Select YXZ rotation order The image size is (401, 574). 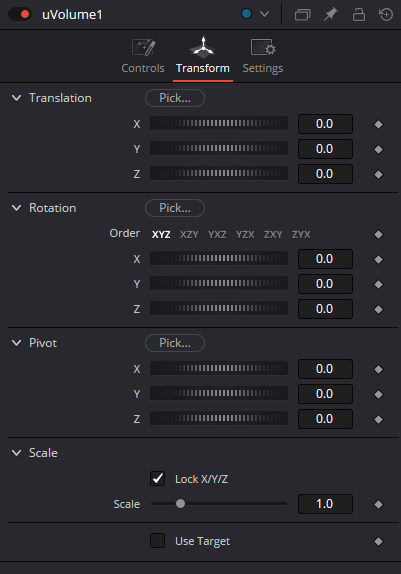tap(217, 234)
